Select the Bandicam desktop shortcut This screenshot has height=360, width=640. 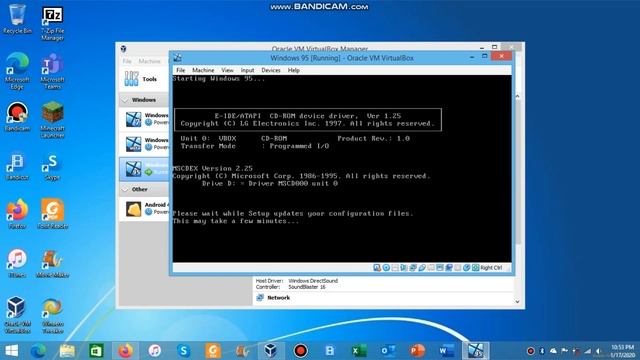pos(17,117)
